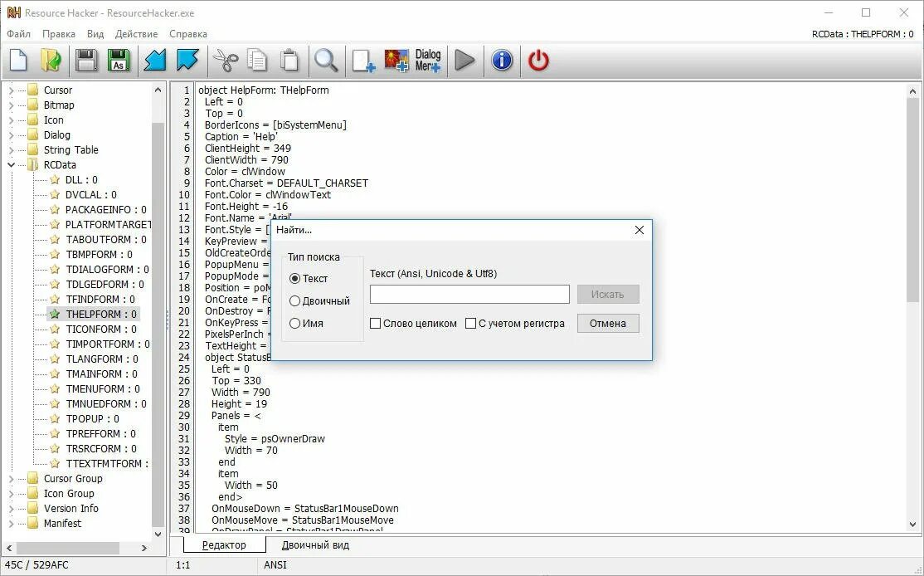
Task: Click the tree panel horizontal scrollbar thumb
Action: [68, 548]
